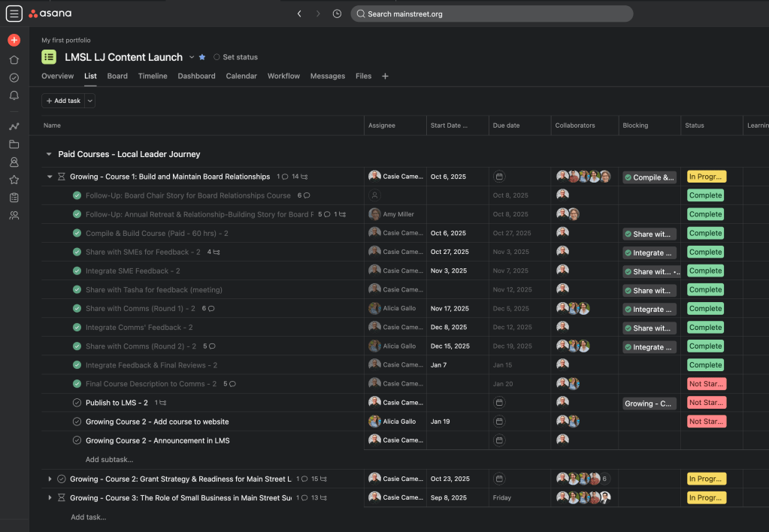This screenshot has width=769, height=532.
Task: Mark Growing Course 2 - Announcement in LMS complete
Action: click(77, 440)
